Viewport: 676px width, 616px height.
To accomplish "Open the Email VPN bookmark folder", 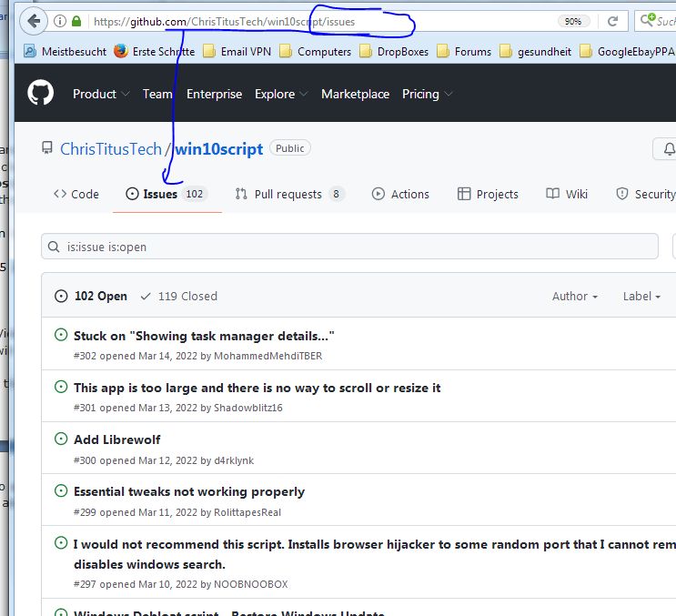I will pos(237,51).
